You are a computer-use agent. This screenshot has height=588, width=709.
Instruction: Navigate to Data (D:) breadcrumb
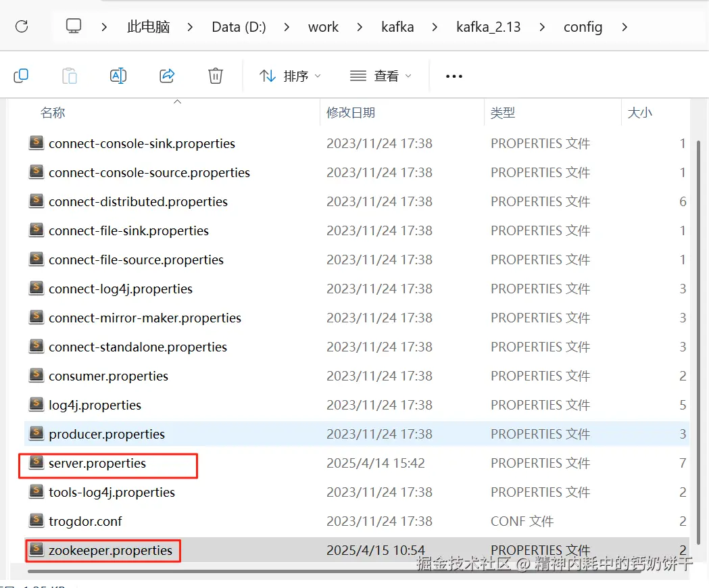click(x=239, y=27)
